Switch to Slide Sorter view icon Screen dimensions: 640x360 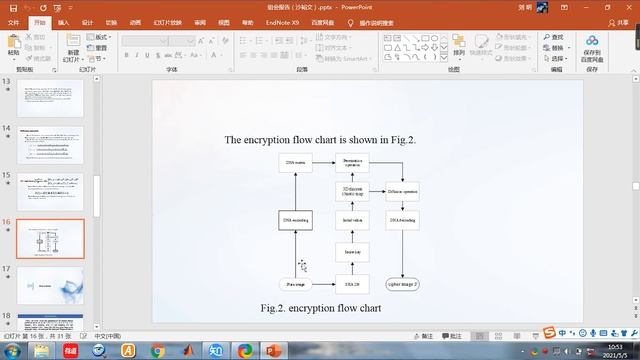point(498,336)
